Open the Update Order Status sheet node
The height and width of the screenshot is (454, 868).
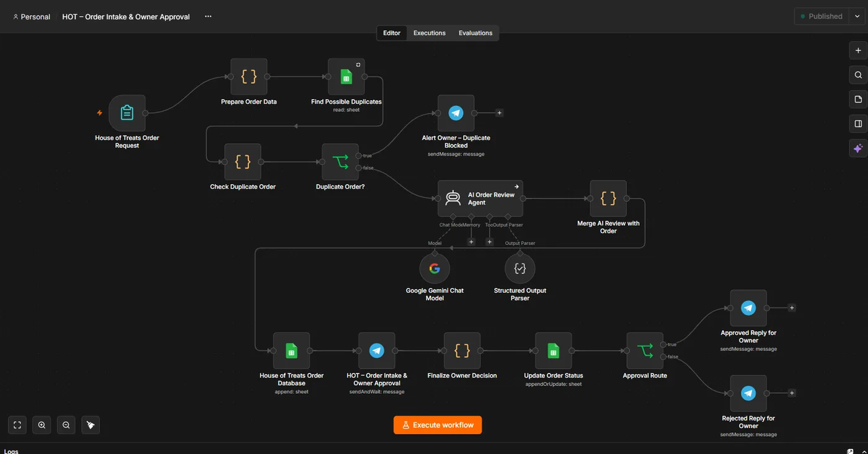click(x=553, y=351)
